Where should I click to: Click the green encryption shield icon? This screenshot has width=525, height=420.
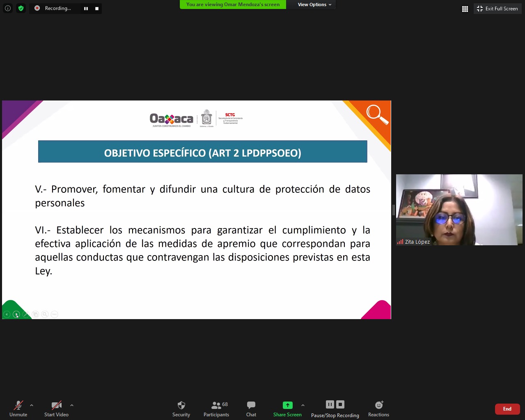point(21,8)
